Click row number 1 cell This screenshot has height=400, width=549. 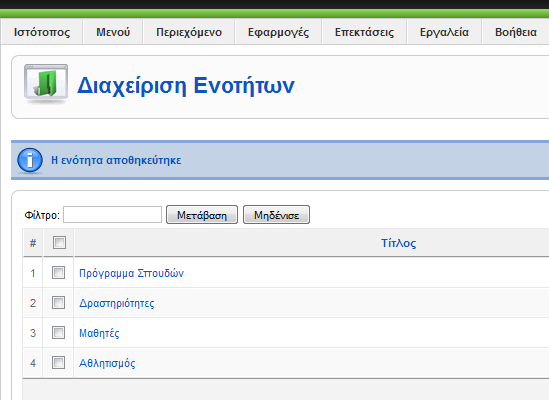pos(33,273)
